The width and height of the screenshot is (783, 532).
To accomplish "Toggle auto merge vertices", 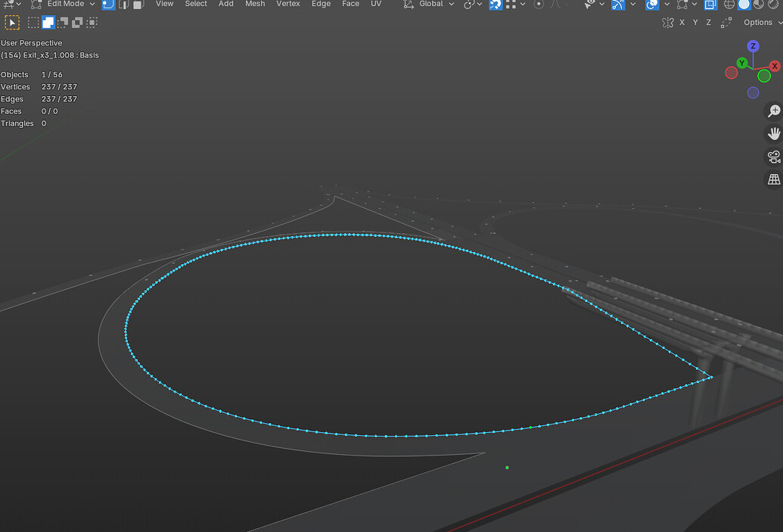I will click(726, 23).
